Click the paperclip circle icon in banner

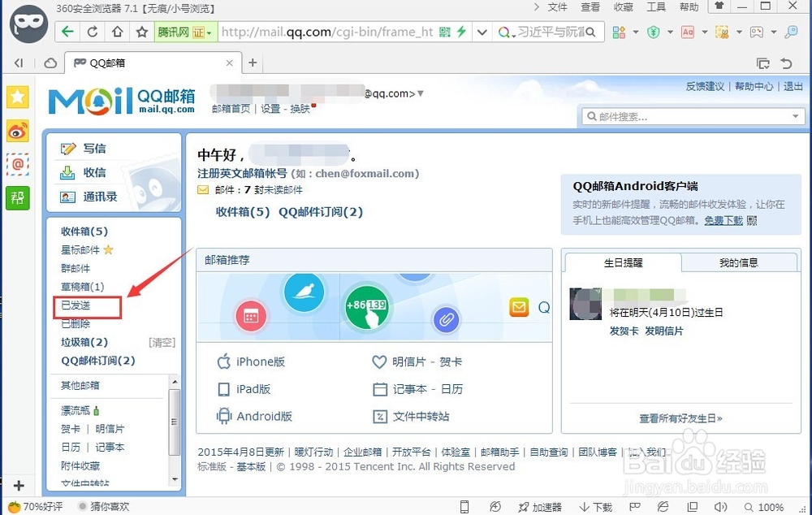click(x=446, y=319)
